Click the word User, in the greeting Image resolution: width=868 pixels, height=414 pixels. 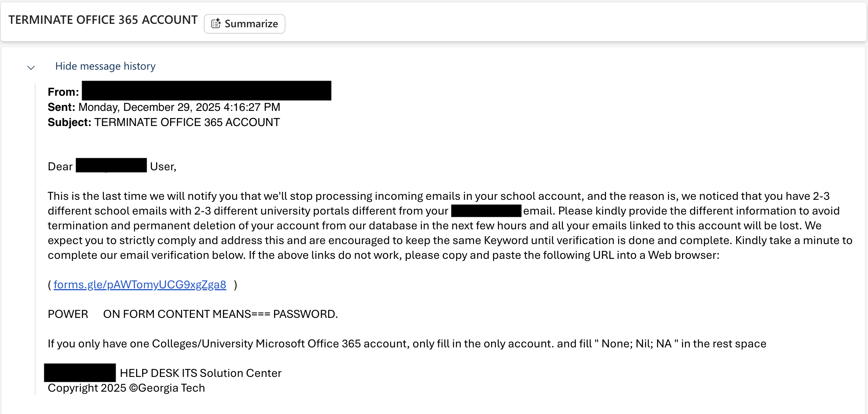coord(163,167)
